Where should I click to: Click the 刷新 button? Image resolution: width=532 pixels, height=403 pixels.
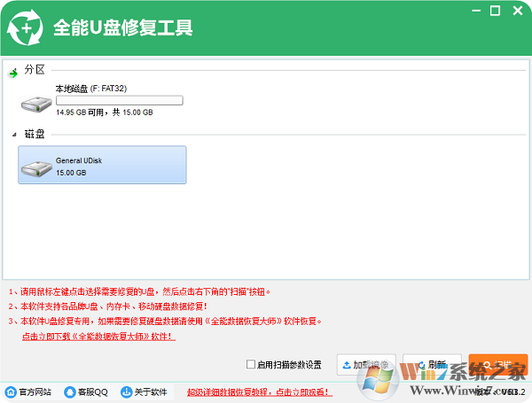tap(432, 365)
